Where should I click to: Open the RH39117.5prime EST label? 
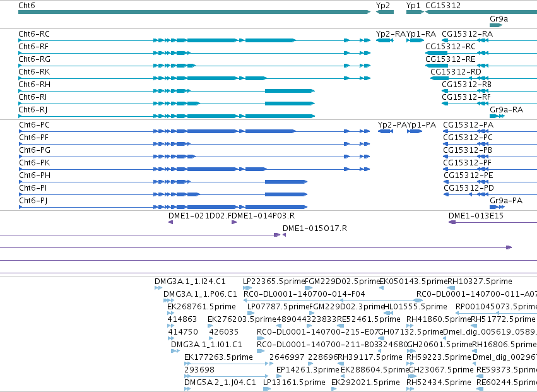coord(370,357)
